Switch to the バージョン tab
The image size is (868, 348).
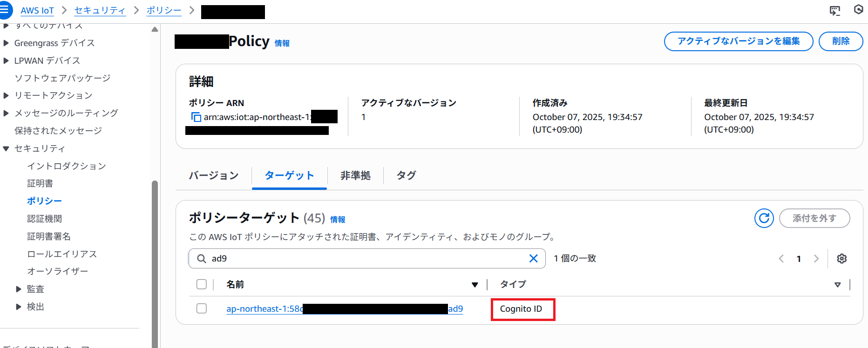214,175
